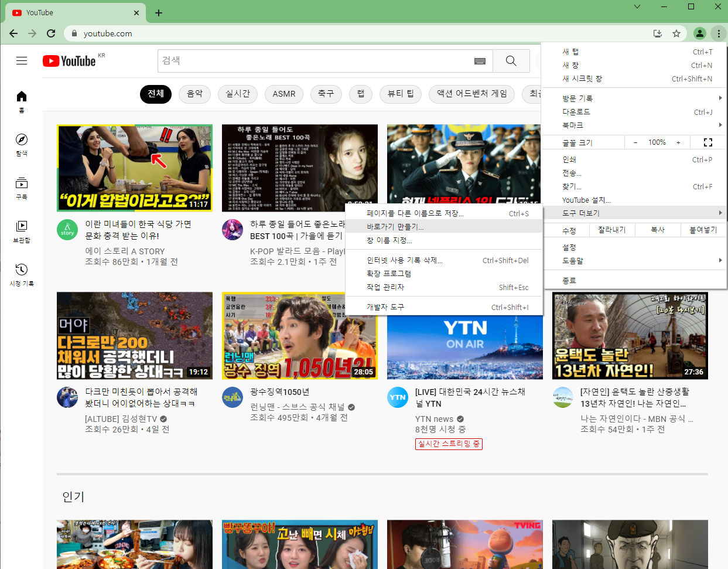Click 복사 in edit row

pos(658,230)
